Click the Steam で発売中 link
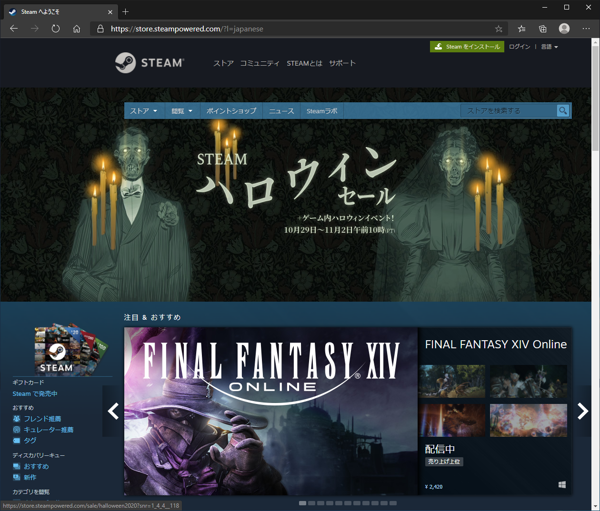This screenshot has height=511, width=600. 35,393
